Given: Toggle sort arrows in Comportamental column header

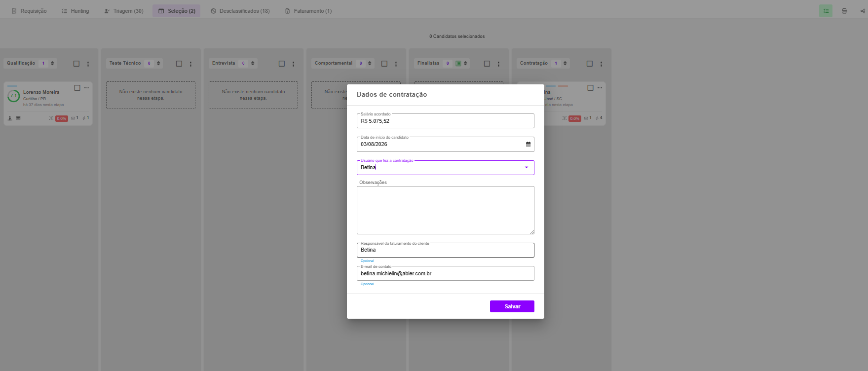Looking at the screenshot, I should (370, 63).
